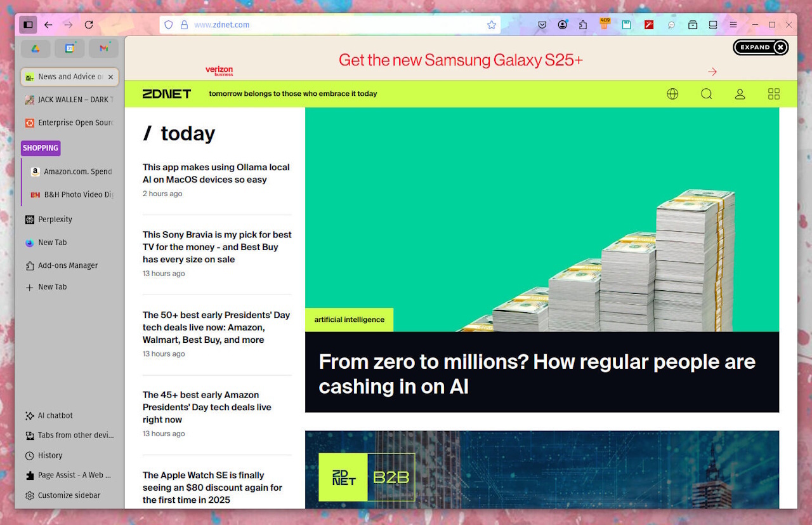This screenshot has width=812, height=525.
Task: Open the 50+ early Presidents' Day deals article
Action: [216, 327]
